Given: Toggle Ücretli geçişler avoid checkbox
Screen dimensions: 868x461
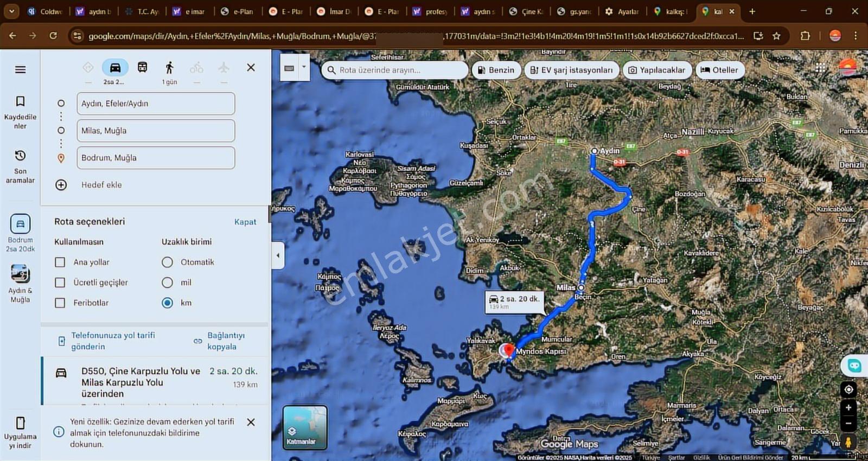Looking at the screenshot, I should click(x=60, y=283).
